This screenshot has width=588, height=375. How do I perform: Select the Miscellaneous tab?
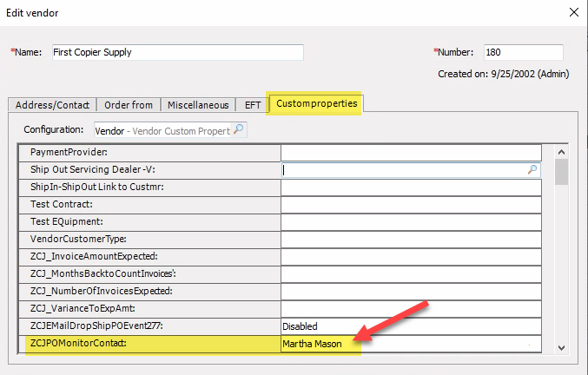(198, 105)
